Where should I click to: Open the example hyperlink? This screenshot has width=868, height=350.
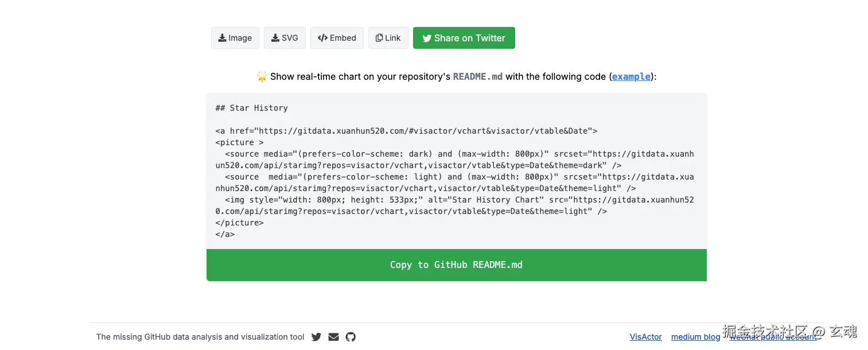[x=631, y=76]
